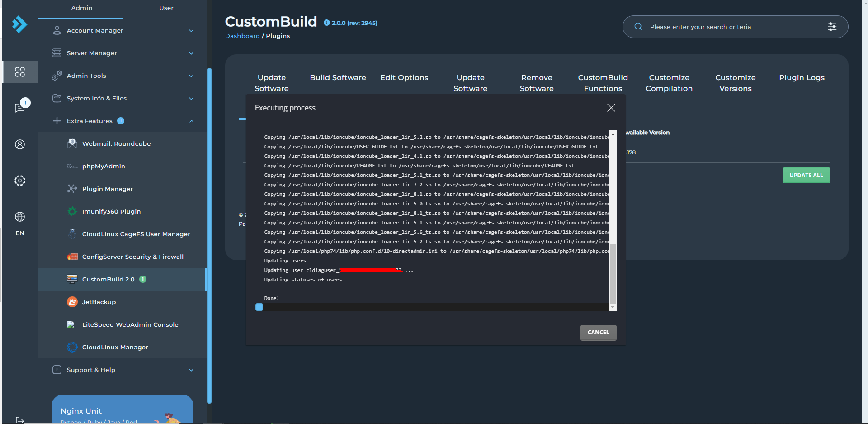Open JetBackup plugin in sidebar
Screen dimensions: 868x424
(99, 302)
